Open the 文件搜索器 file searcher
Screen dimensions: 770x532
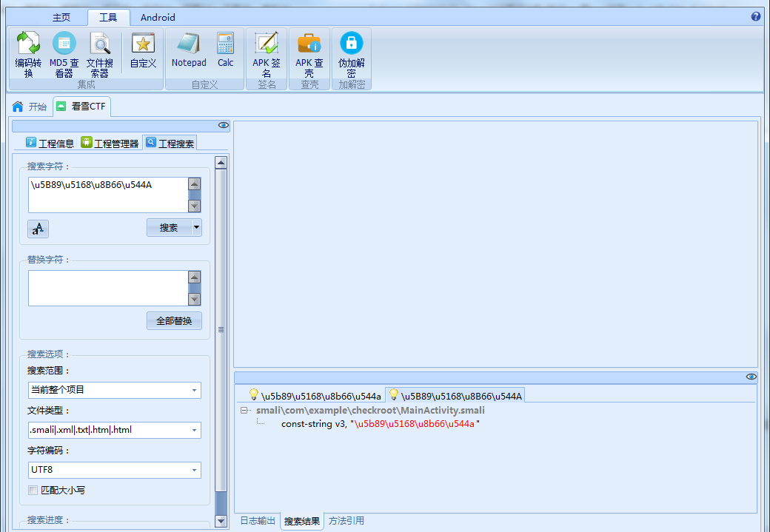point(100,54)
